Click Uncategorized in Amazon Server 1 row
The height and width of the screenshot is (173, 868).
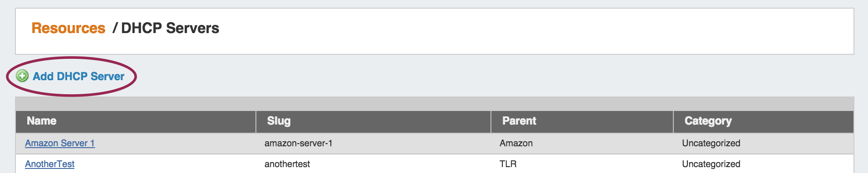click(711, 143)
